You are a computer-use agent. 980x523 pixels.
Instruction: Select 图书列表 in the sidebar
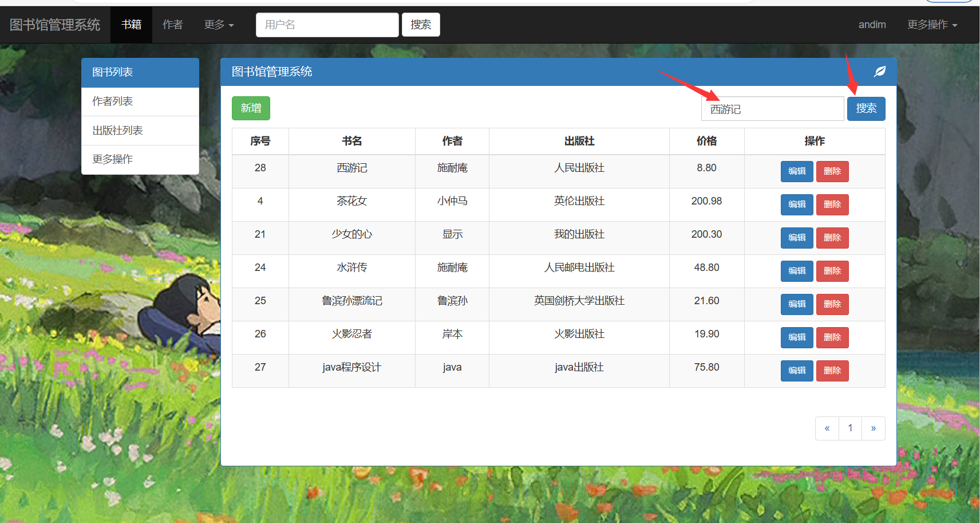point(140,72)
